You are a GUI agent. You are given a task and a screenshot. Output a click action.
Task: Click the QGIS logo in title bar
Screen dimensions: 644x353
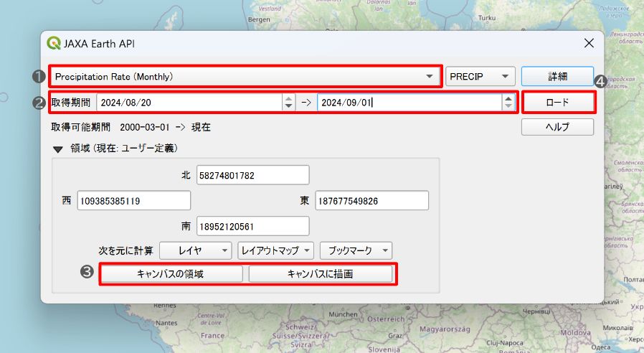(53, 43)
